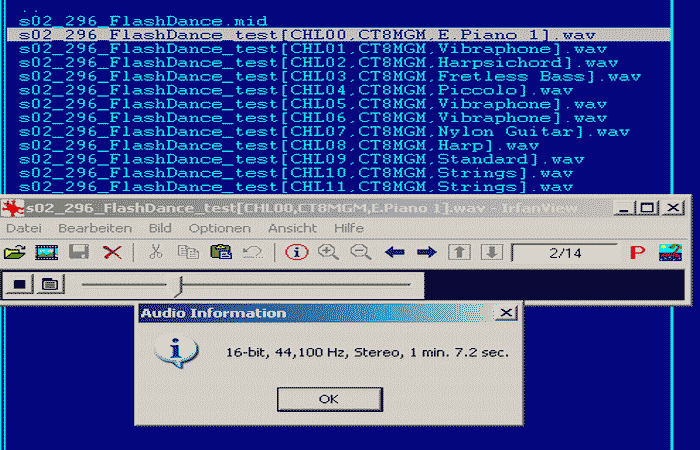Image resolution: width=700 pixels, height=450 pixels.
Task: Click the scissors cut icon
Action: (x=155, y=252)
